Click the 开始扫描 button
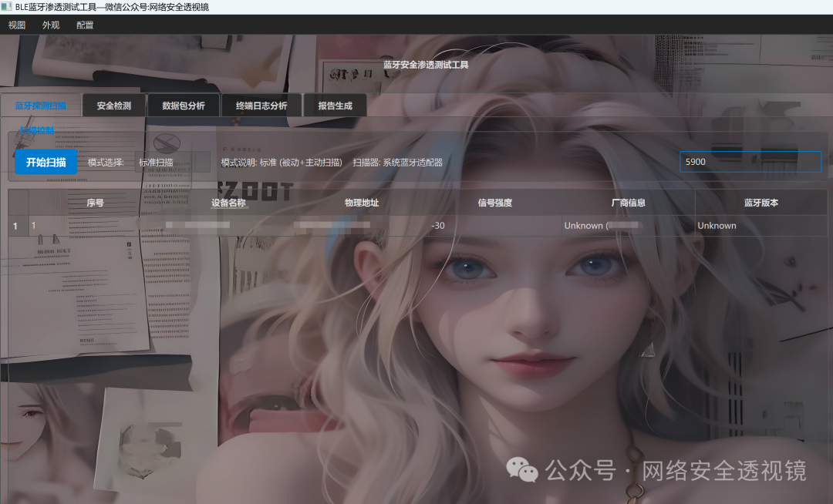The width and height of the screenshot is (833, 504). coord(46,162)
